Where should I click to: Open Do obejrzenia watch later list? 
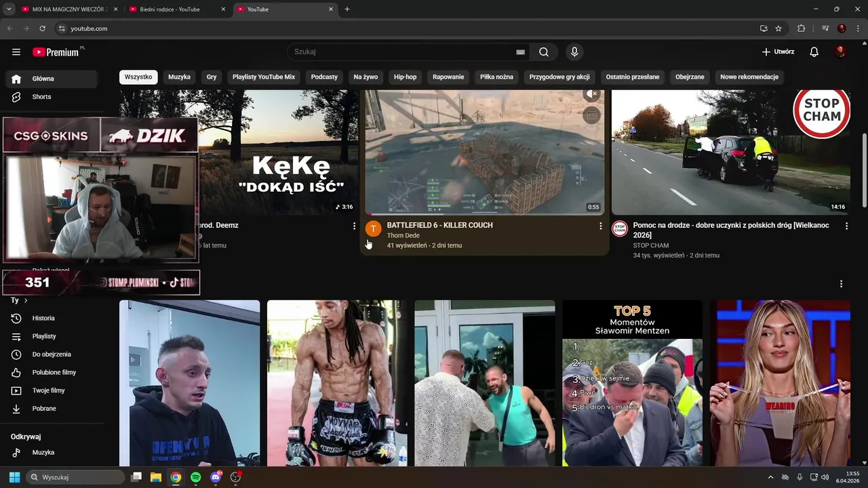tap(52, 354)
